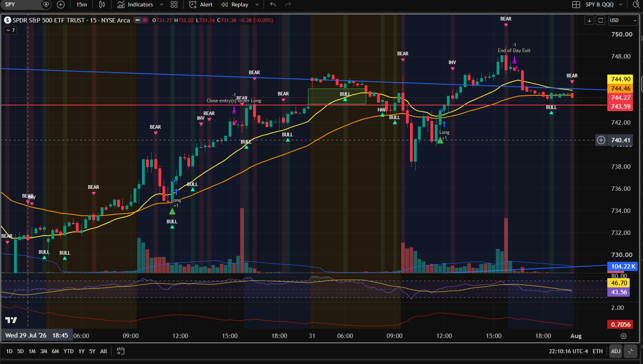643x364 pixels.
Task: Select the 5Y date range
Action: [92, 351]
